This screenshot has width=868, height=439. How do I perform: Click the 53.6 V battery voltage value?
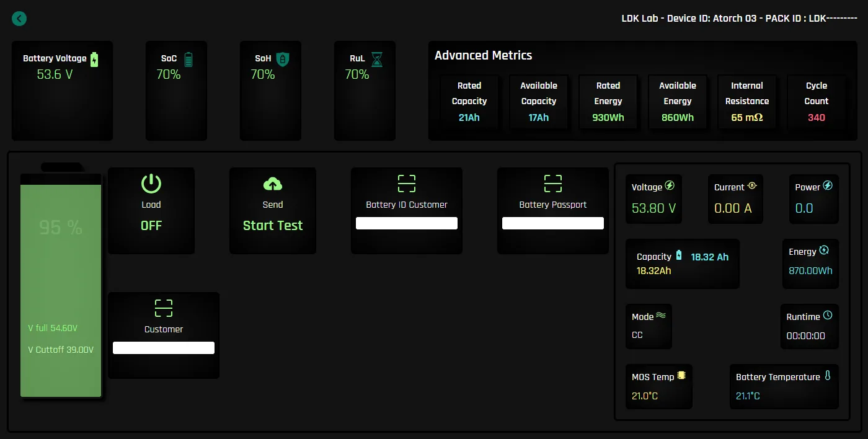tap(55, 75)
